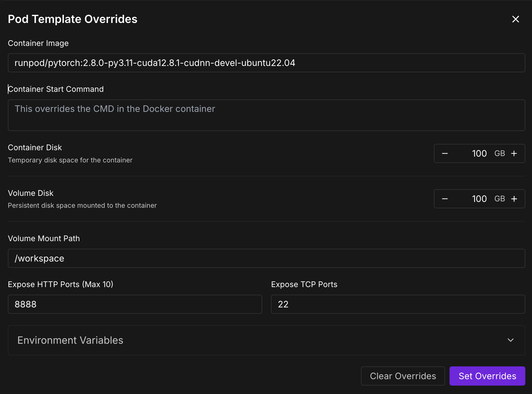This screenshot has height=394, width=532.
Task: Select the Expose TCP Ports field
Action: (398, 304)
